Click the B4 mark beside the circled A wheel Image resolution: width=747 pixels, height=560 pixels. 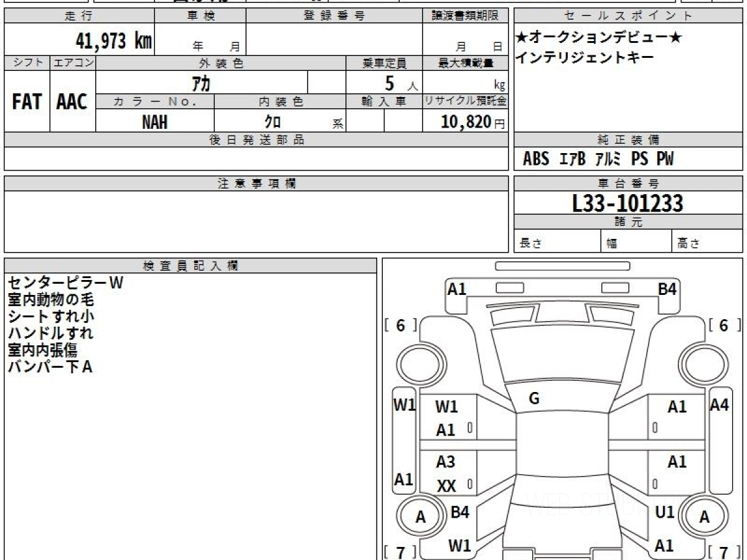[x=460, y=513]
